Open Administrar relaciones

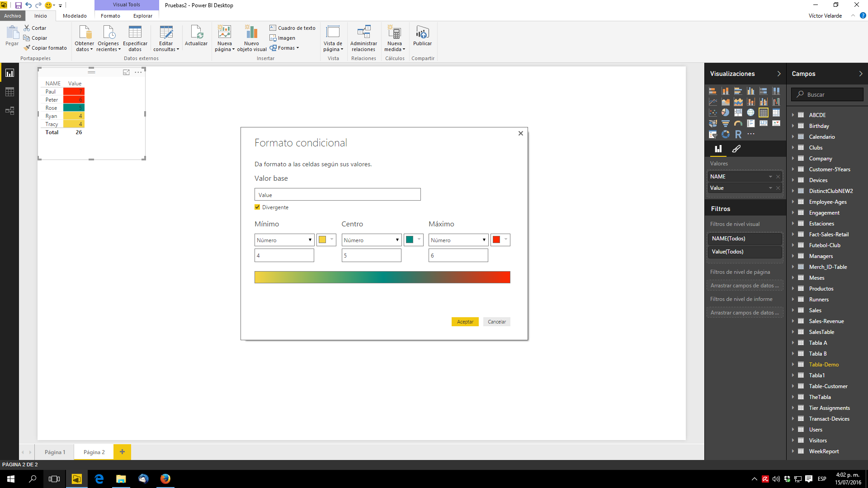pos(363,38)
